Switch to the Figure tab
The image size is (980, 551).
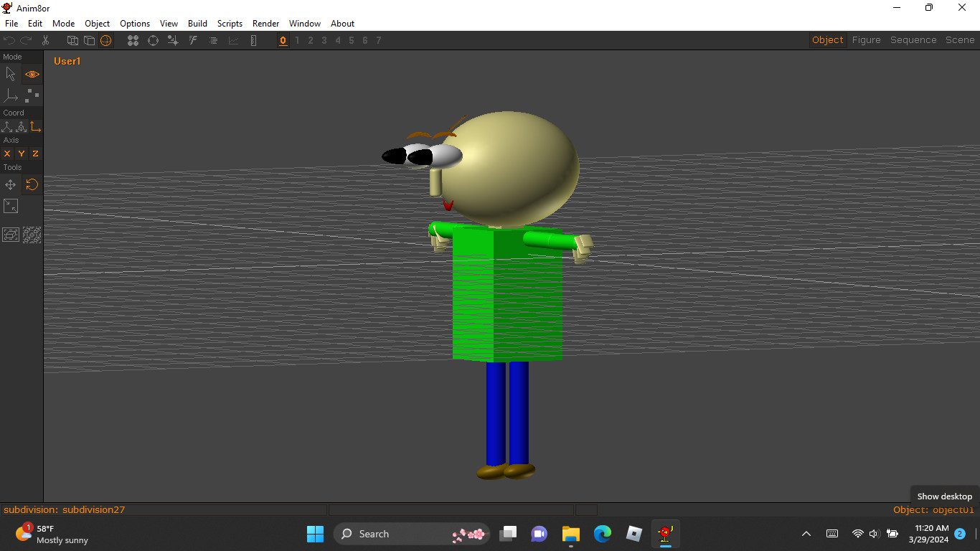coord(866,39)
